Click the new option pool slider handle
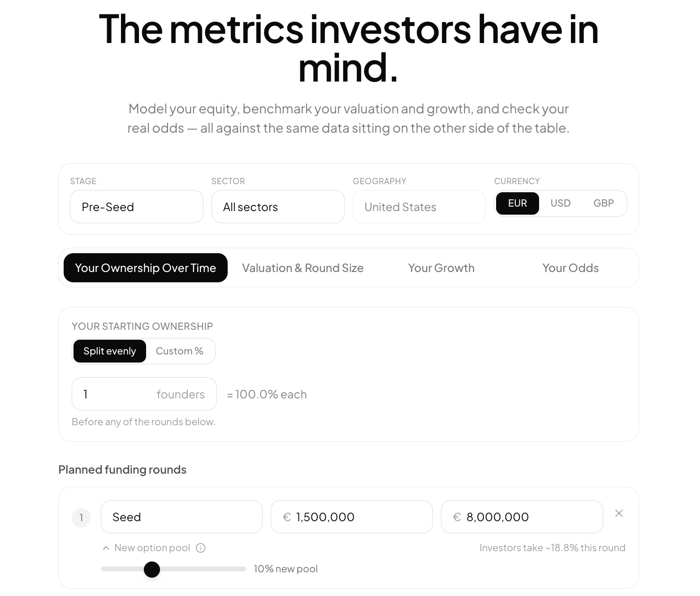The image size is (700, 596). tap(152, 570)
